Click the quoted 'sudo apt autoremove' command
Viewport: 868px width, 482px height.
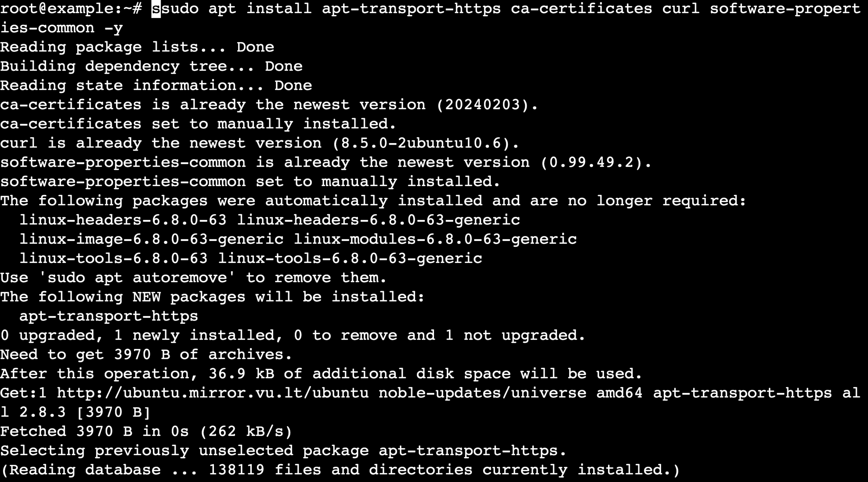point(137,278)
